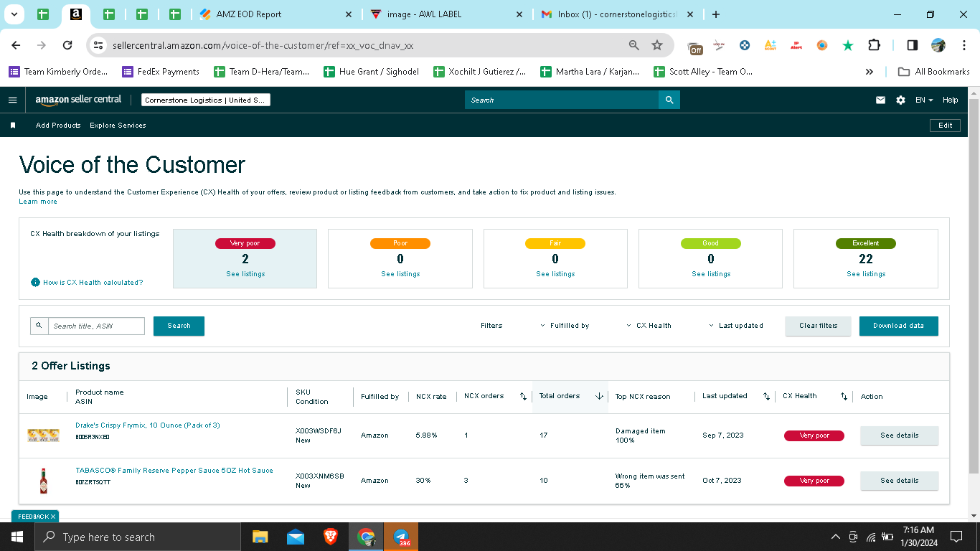See listings under the Poor card

tap(400, 274)
